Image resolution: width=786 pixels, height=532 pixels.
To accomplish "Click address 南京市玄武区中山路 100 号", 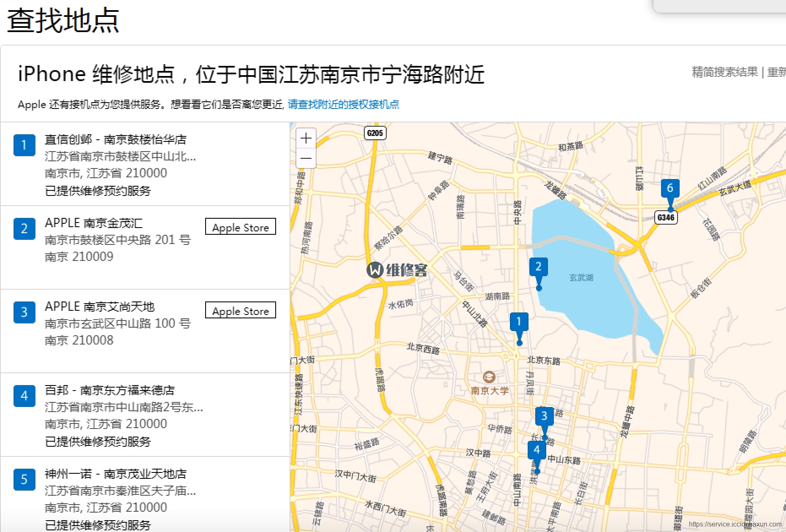I will pyautogui.click(x=118, y=323).
